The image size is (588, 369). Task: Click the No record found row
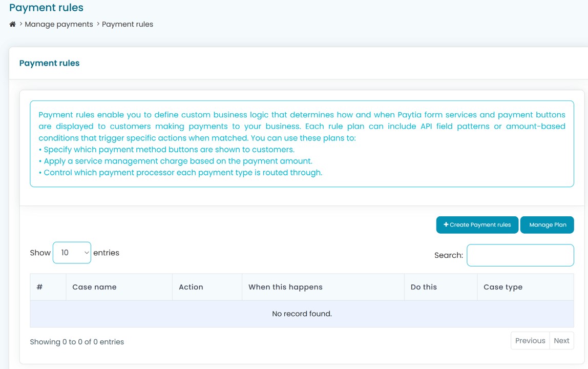(302, 314)
